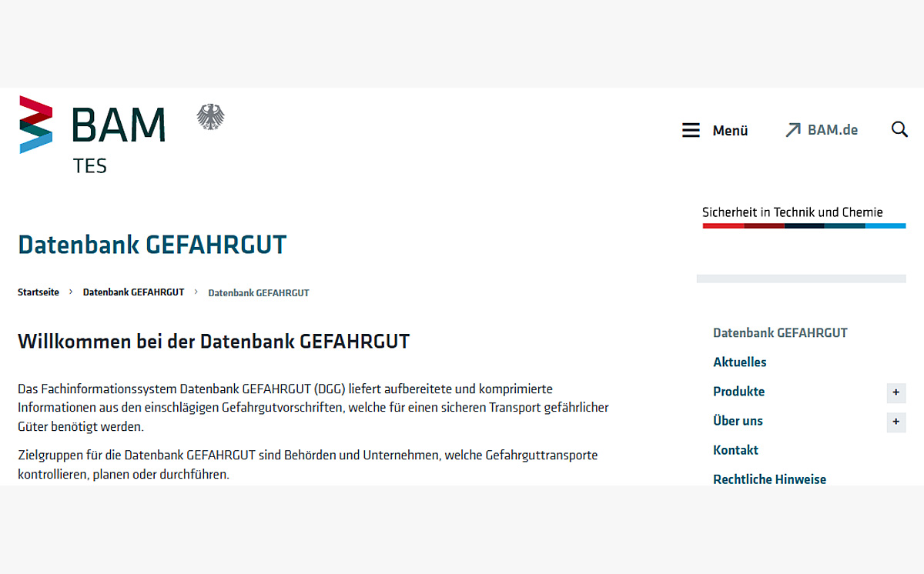Expand the Produkte submenu plus
This screenshot has height=574, width=924.
tap(896, 392)
